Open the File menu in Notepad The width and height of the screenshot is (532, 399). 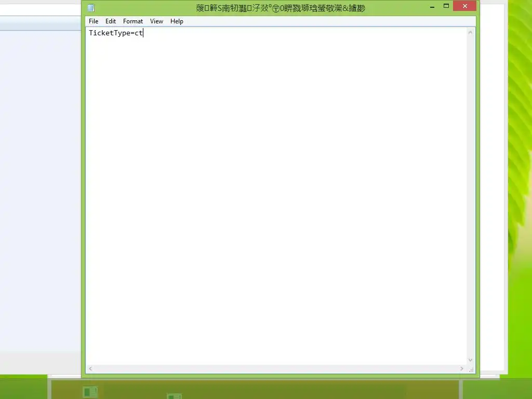pos(94,21)
